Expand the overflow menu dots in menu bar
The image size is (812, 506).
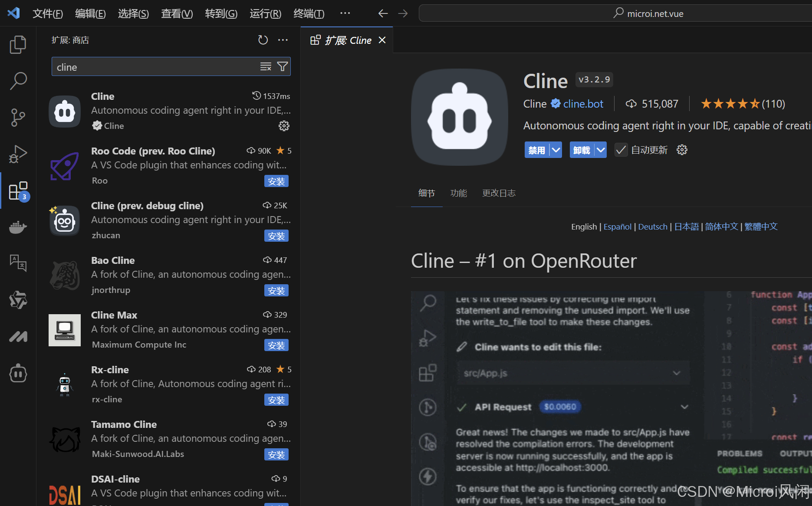coord(345,13)
